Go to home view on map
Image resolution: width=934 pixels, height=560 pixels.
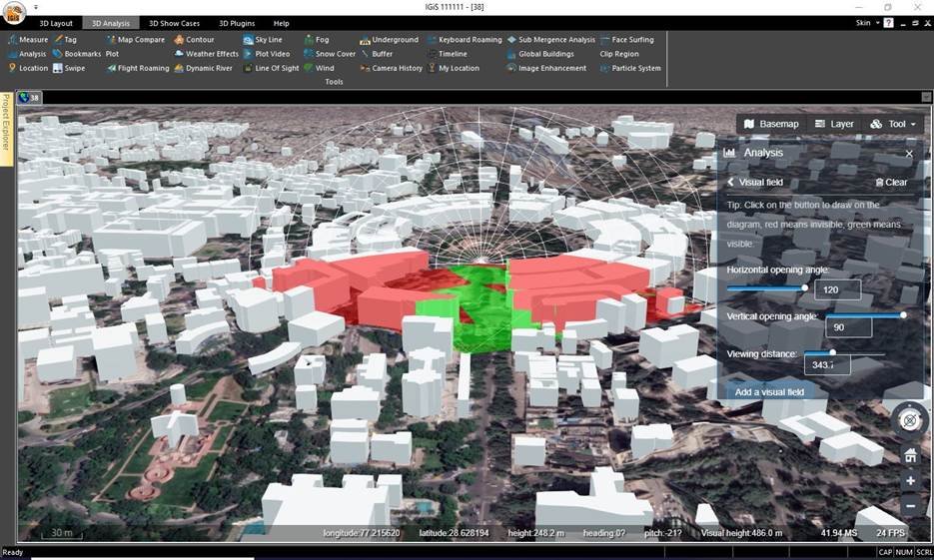[x=910, y=455]
